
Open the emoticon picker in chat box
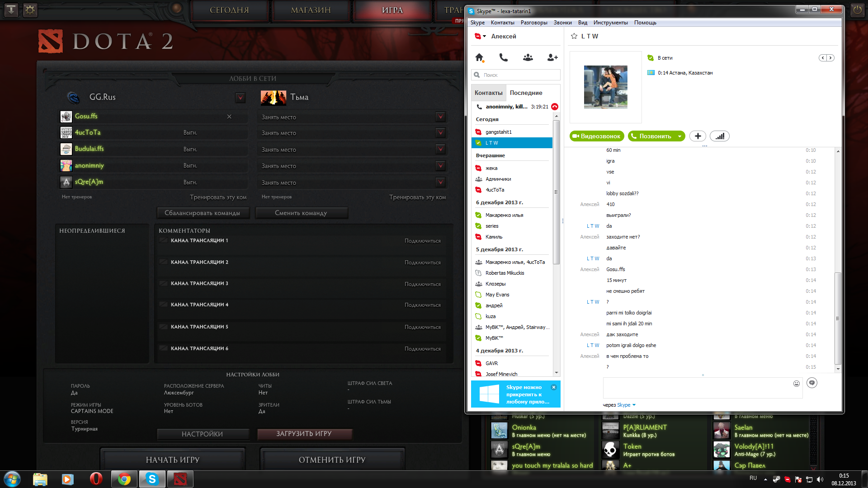(796, 384)
